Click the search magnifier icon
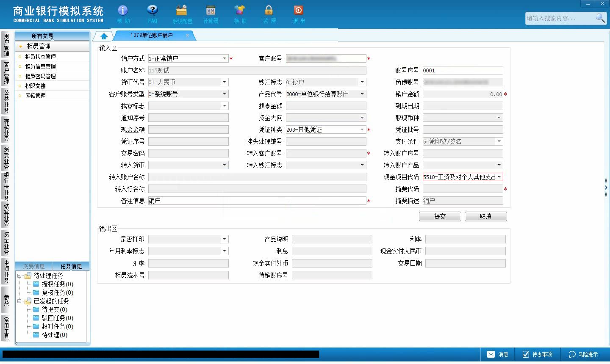This screenshot has width=610, height=364. [x=600, y=18]
